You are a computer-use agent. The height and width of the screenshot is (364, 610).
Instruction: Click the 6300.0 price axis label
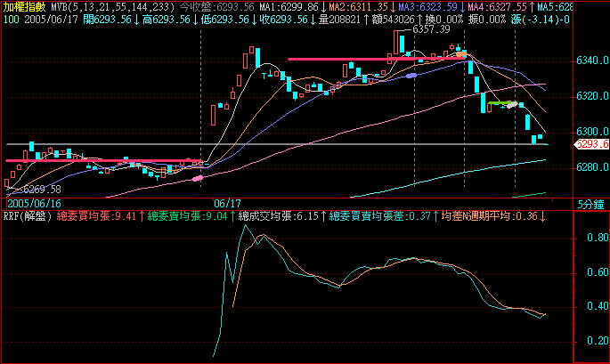592,132
